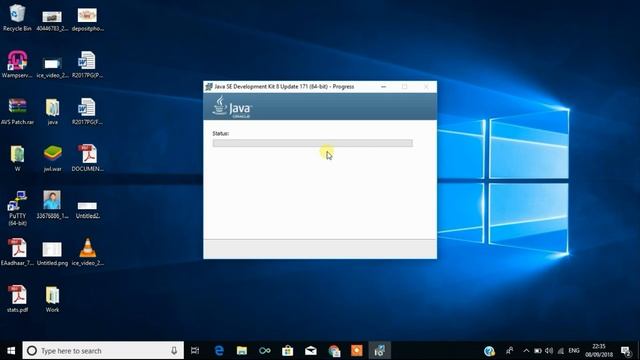
Task: Select the VLC ice_video_2 file icon
Action: [87, 252]
